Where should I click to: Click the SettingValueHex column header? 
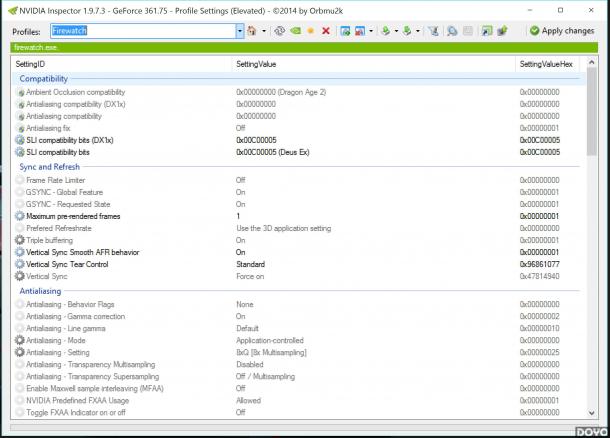click(546, 64)
